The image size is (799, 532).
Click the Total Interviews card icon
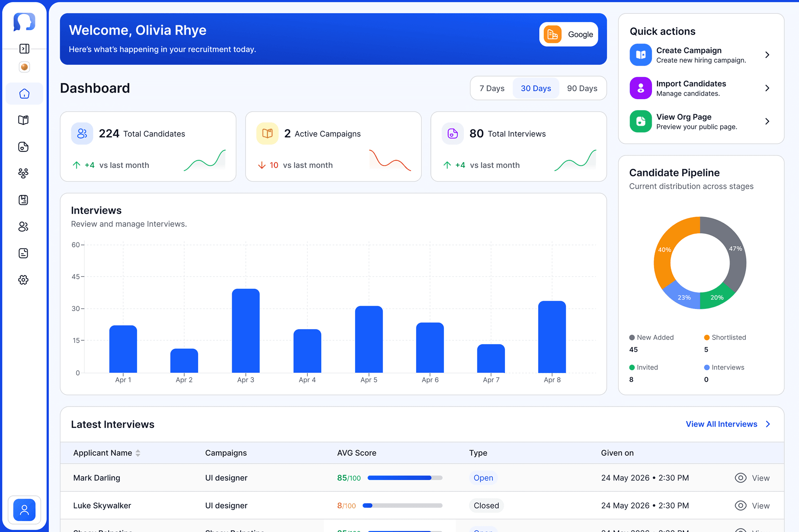point(453,134)
